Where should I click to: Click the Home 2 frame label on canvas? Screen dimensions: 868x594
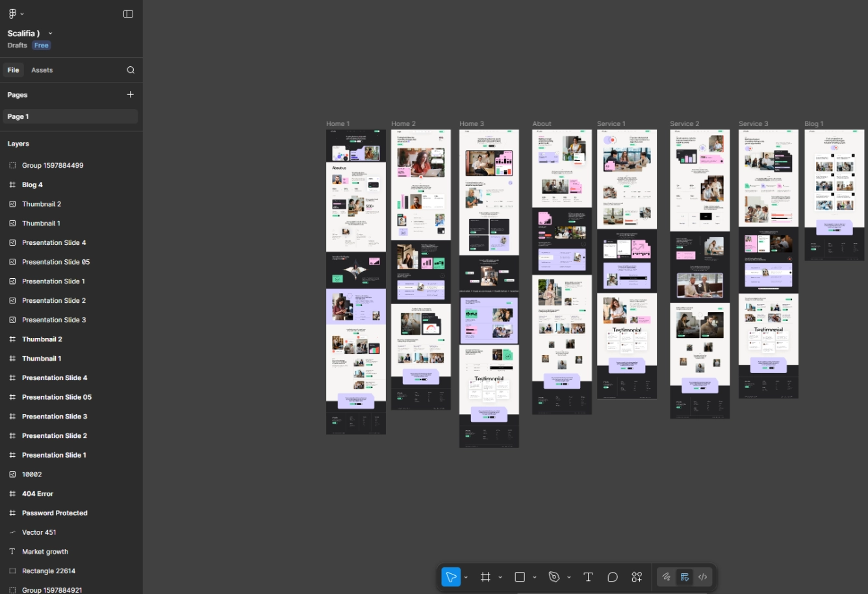(x=403, y=123)
